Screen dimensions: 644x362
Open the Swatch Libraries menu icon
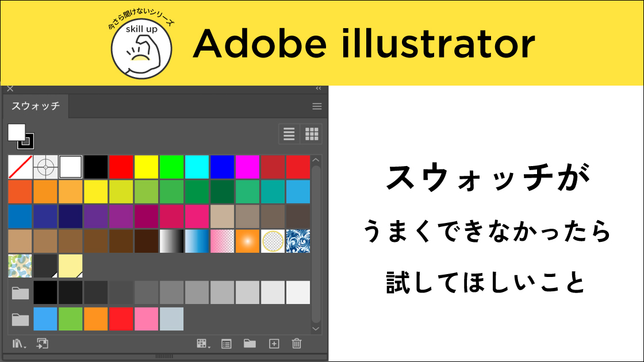[x=19, y=344]
